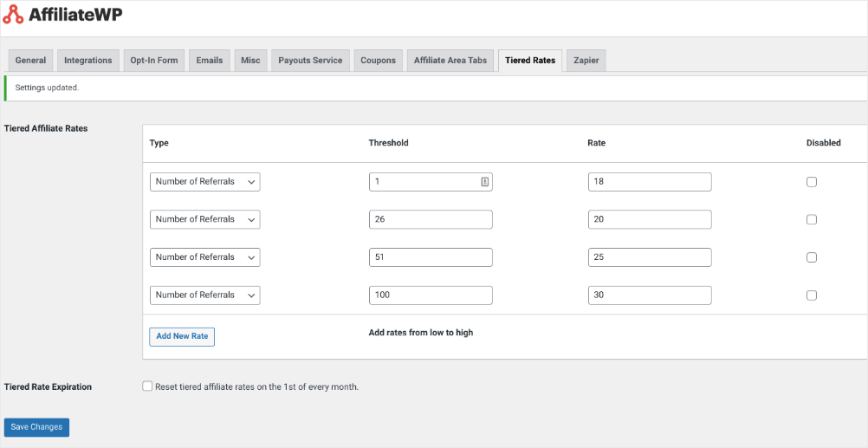Open the Zapier tab
The image size is (868, 448).
[x=586, y=61]
